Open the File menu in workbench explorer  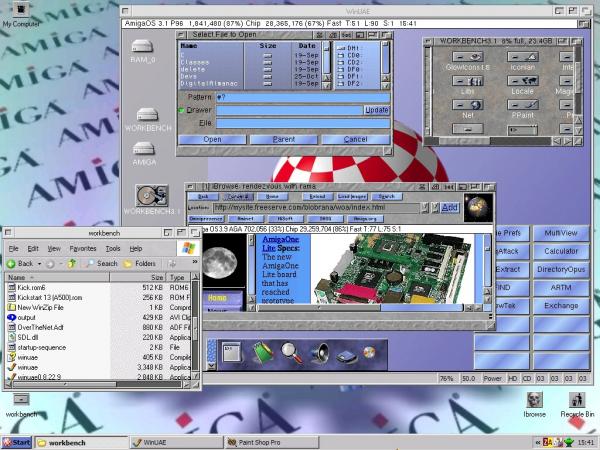(x=13, y=249)
